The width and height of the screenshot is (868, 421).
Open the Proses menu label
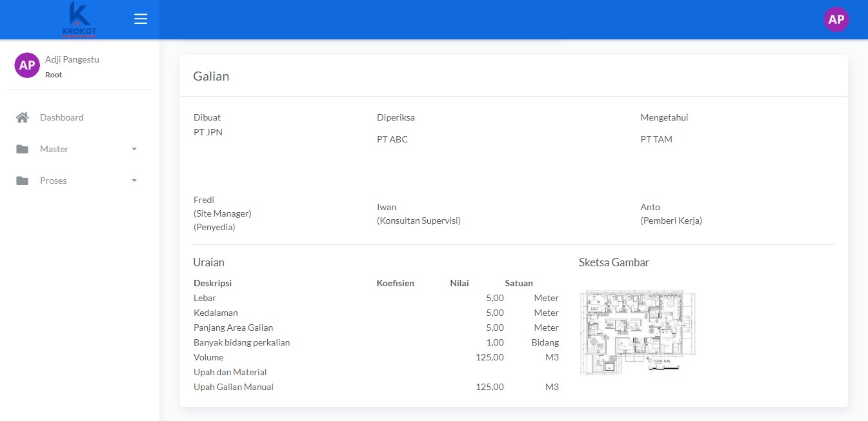pyautogui.click(x=54, y=181)
